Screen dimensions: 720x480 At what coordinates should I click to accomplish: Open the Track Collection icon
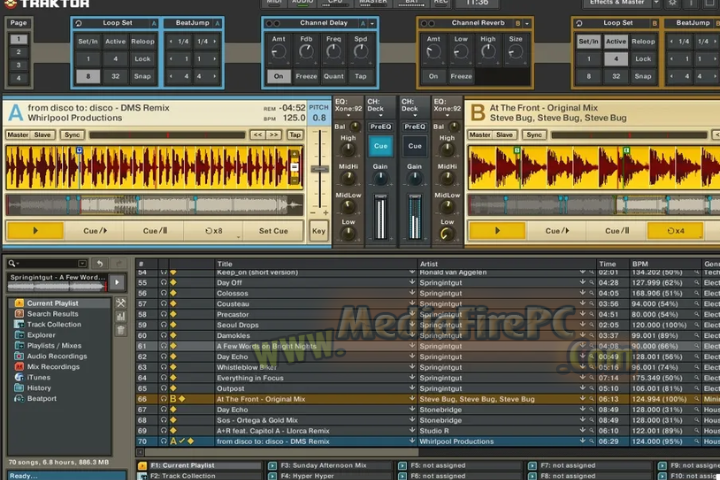pyautogui.click(x=19, y=324)
